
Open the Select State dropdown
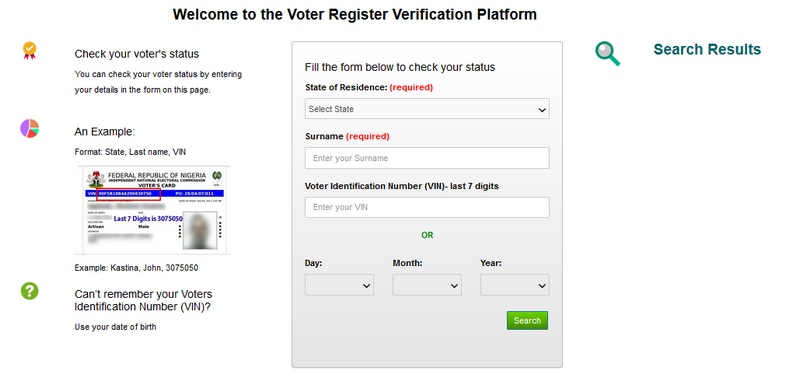click(x=427, y=109)
